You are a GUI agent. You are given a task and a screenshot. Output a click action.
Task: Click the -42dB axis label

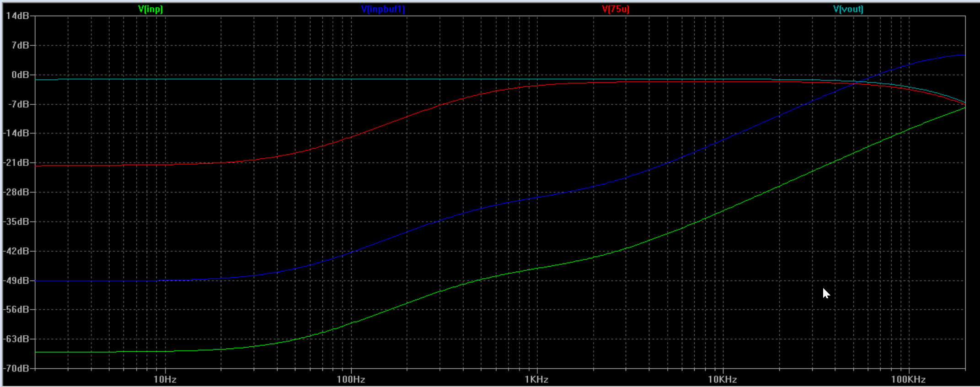16,251
